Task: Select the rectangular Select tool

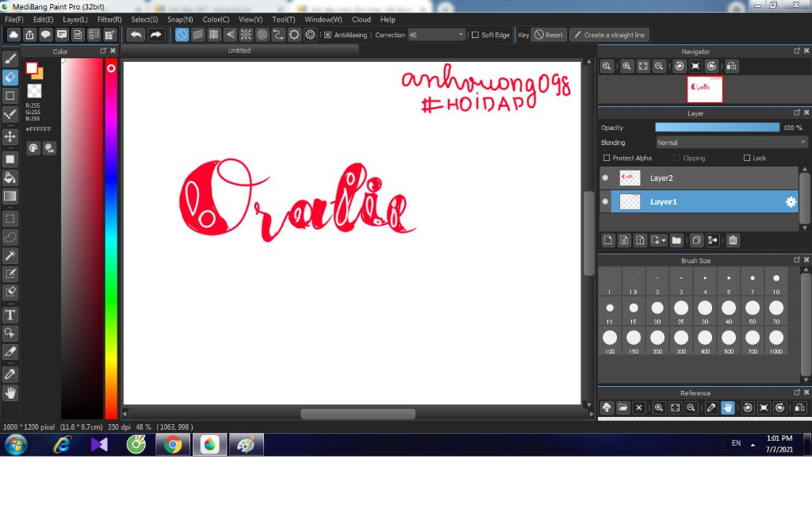Action: point(10,219)
